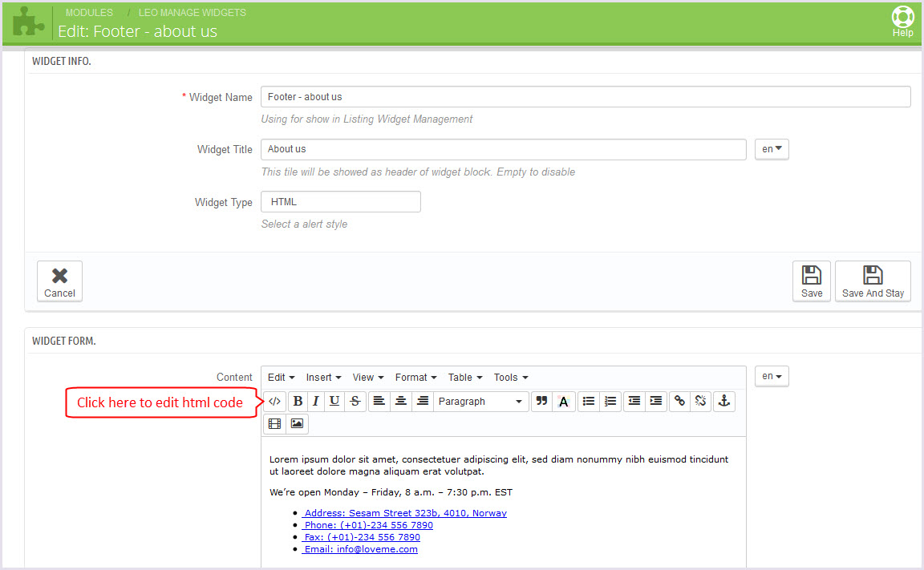Align text to center
Image resolution: width=924 pixels, height=570 pixels.
401,401
